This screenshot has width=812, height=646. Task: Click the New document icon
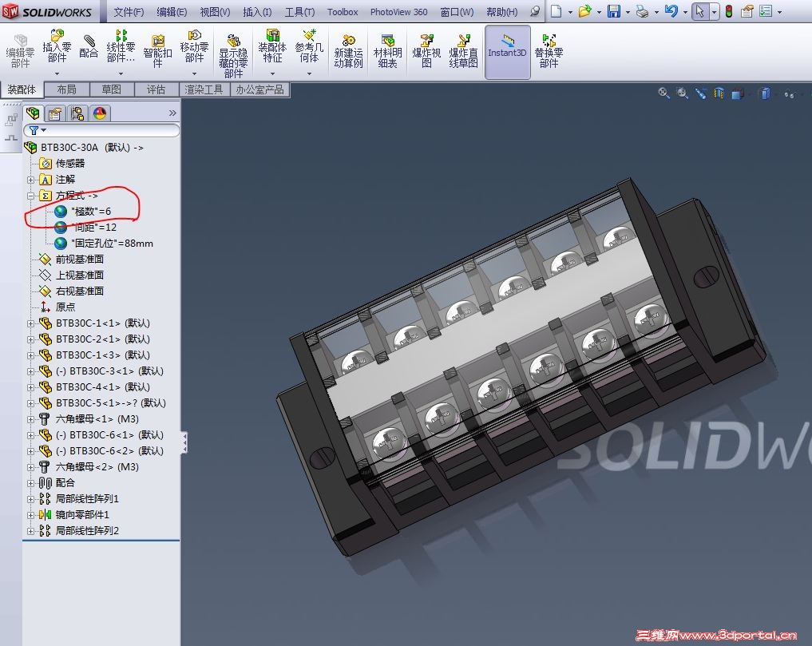point(557,11)
